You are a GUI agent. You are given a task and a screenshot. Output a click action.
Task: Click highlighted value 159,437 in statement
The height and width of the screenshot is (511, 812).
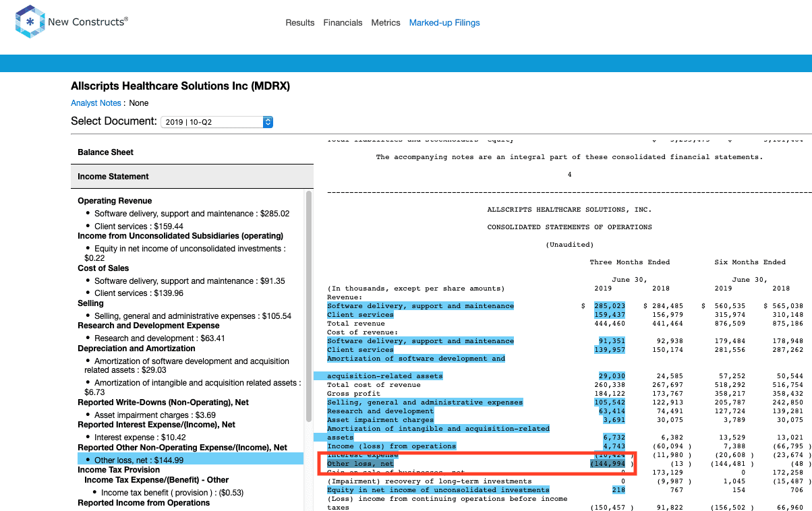(x=610, y=315)
